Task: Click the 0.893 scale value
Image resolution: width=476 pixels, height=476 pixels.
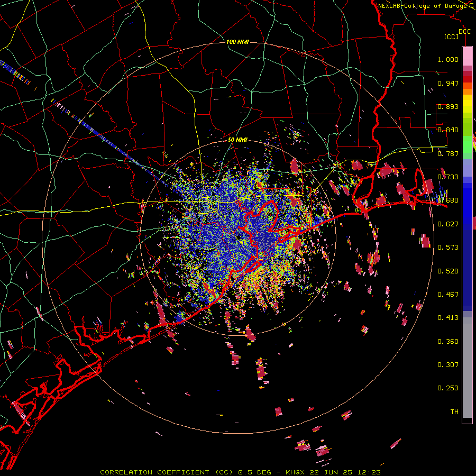Action: tap(448, 106)
